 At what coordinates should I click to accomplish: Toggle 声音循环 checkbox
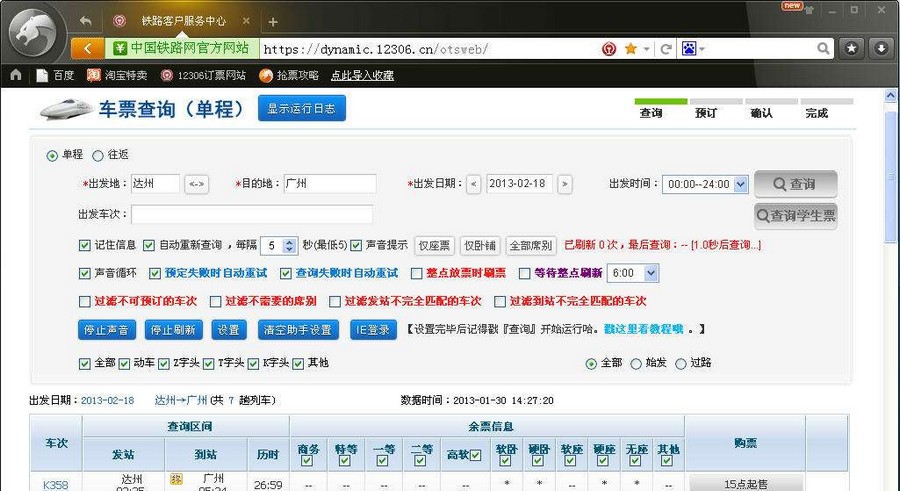pyautogui.click(x=84, y=273)
